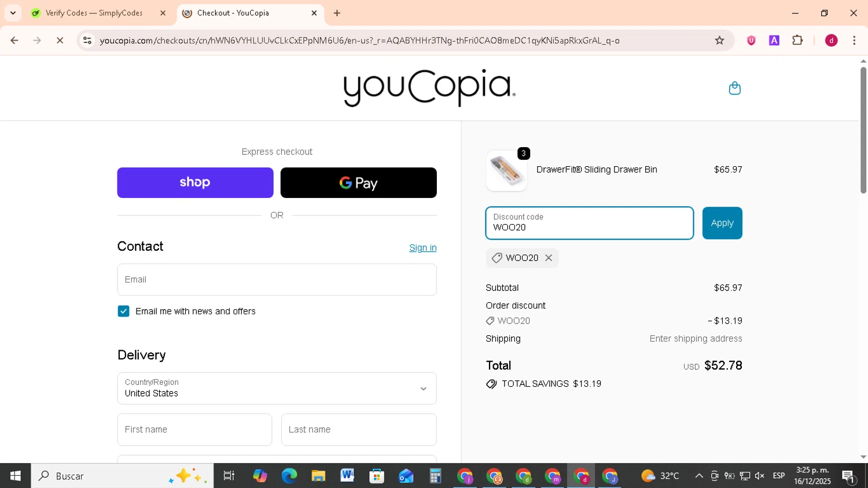
Task: Close the Verify Codes — SimplyCodes tab
Action: [163, 13]
